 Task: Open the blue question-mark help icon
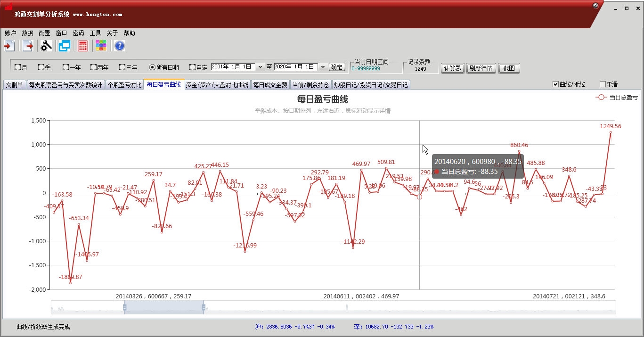click(x=120, y=46)
